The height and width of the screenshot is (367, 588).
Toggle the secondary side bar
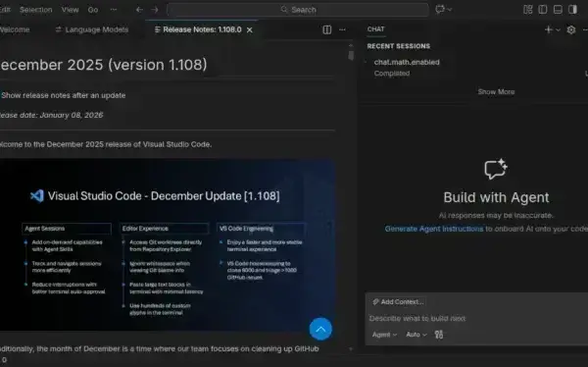(x=572, y=10)
